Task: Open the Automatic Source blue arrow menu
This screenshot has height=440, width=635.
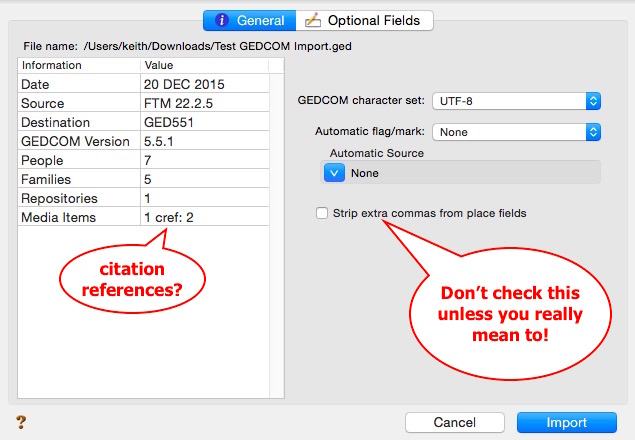Action: 334,173
